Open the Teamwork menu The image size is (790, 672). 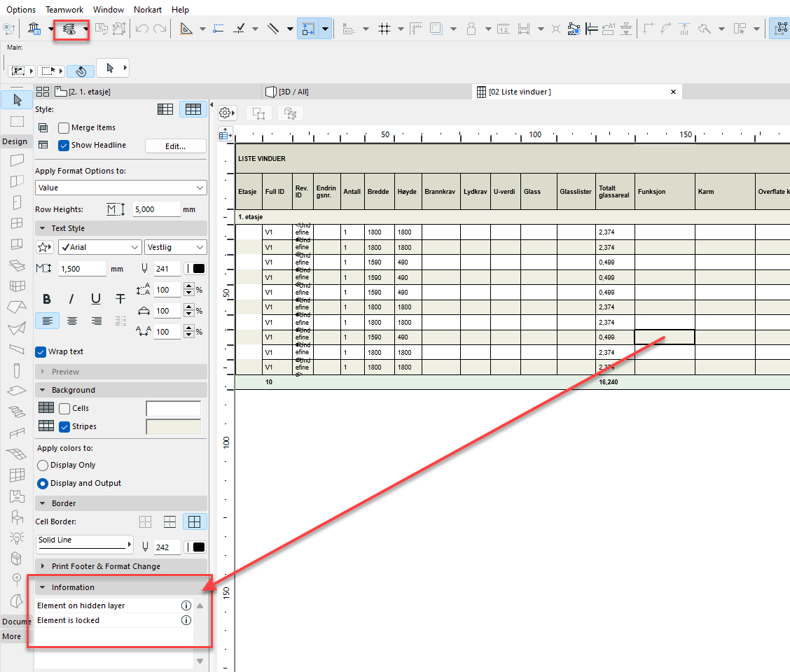pyautogui.click(x=64, y=10)
